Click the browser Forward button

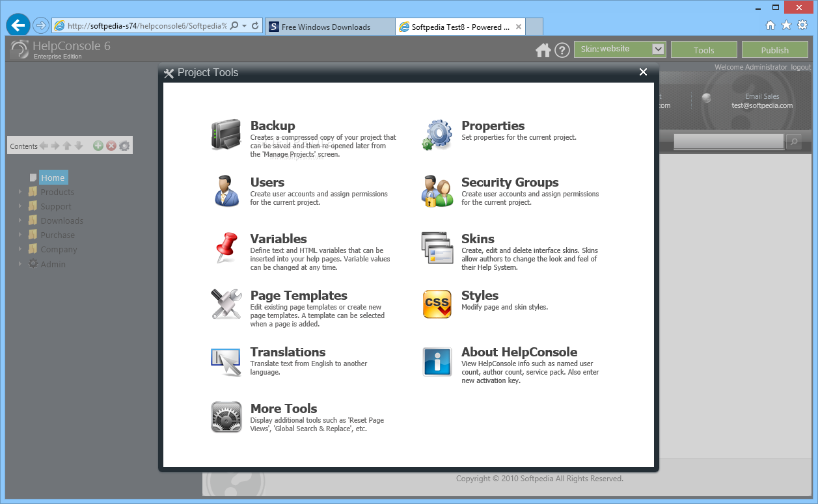pyautogui.click(x=40, y=25)
